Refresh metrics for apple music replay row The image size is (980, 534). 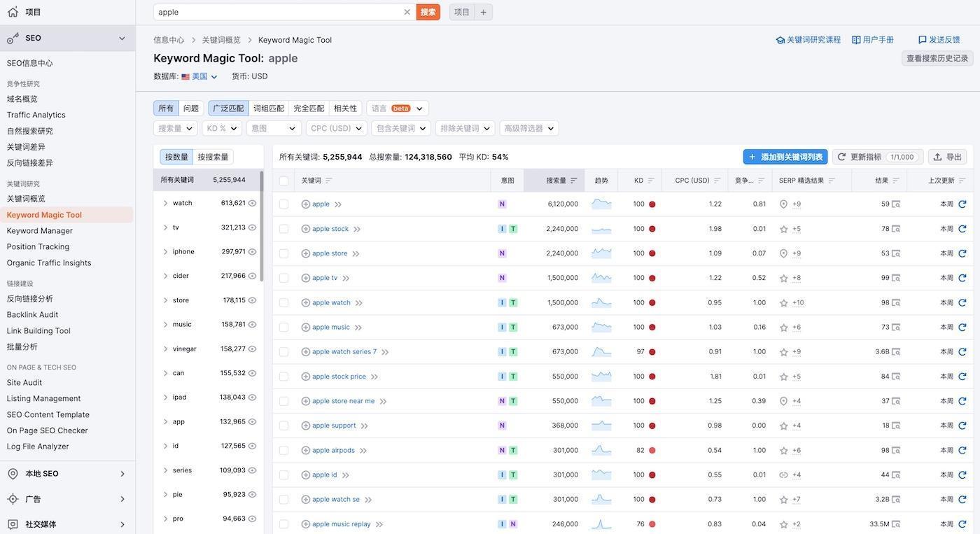pos(962,524)
